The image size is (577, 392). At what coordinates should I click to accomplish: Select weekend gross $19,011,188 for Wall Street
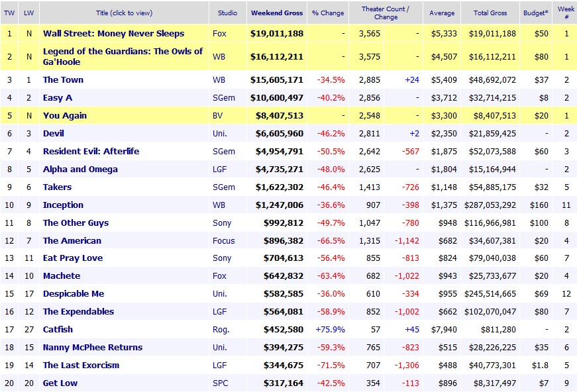coord(277,34)
